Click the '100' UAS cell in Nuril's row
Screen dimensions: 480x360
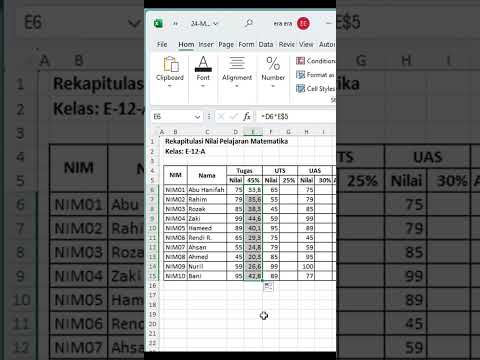click(x=306, y=266)
